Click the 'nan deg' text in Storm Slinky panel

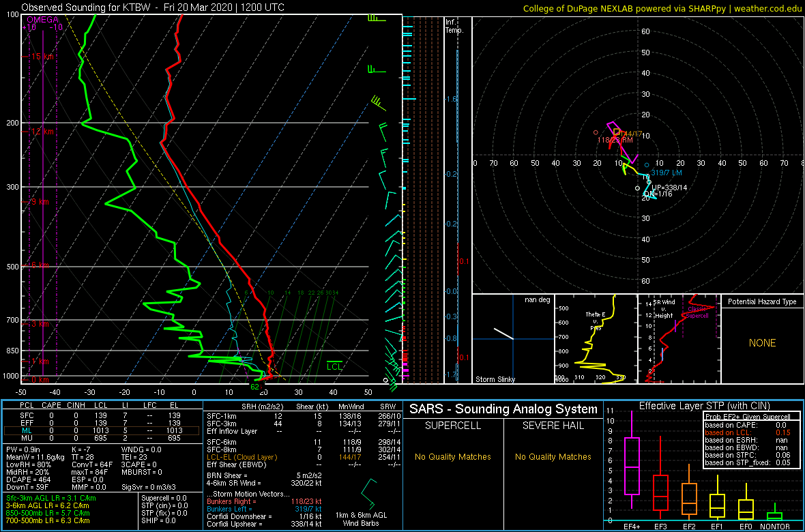pyautogui.click(x=538, y=300)
